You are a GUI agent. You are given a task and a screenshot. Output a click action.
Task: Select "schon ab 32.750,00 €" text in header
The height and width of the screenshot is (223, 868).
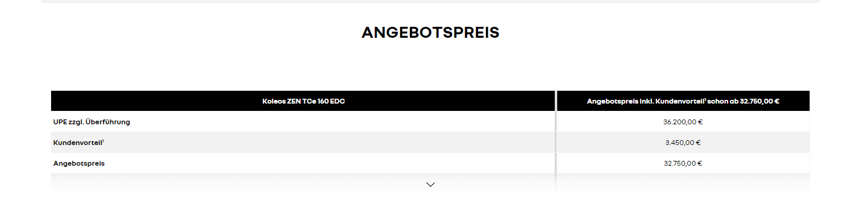coord(743,101)
